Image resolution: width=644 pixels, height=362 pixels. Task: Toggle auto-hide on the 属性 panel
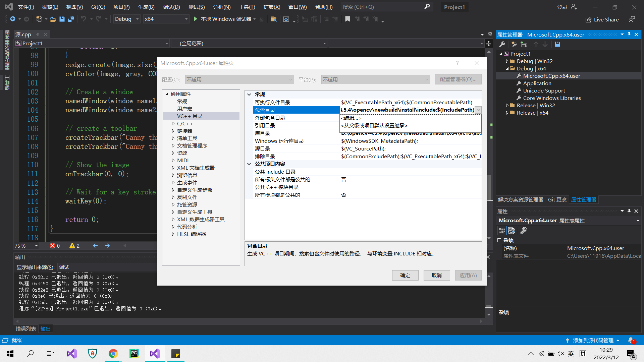click(x=629, y=211)
